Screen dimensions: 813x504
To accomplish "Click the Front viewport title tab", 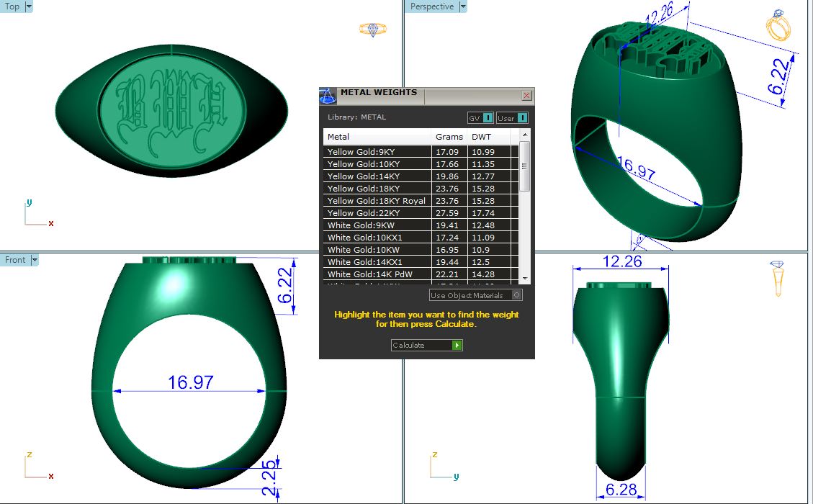I will [x=15, y=260].
